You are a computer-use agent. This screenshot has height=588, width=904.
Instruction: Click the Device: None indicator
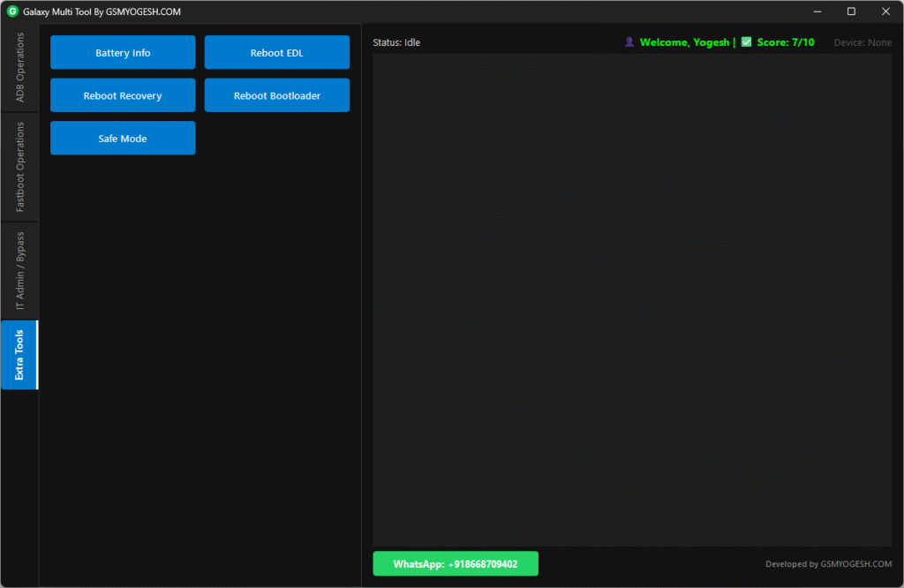point(863,42)
